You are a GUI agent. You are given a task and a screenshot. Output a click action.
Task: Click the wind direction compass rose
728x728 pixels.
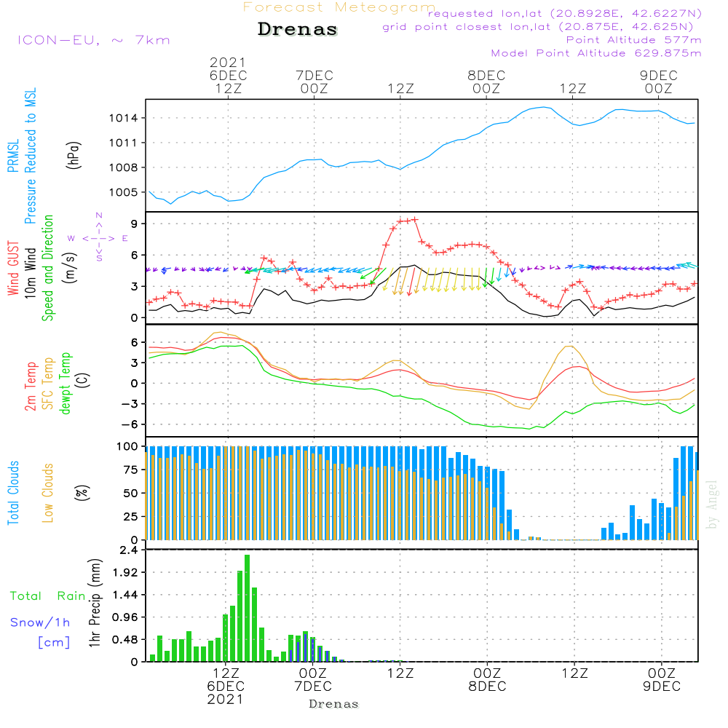98,237
